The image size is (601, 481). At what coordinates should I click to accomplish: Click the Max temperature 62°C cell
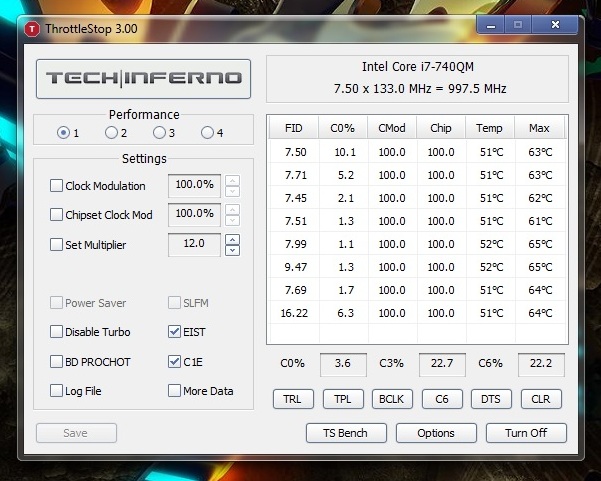pyautogui.click(x=540, y=198)
